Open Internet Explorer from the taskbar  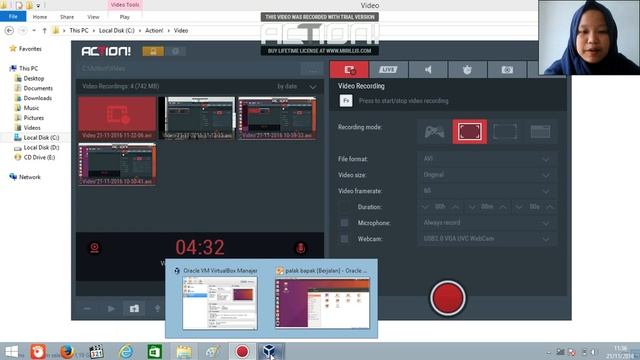pos(126,351)
